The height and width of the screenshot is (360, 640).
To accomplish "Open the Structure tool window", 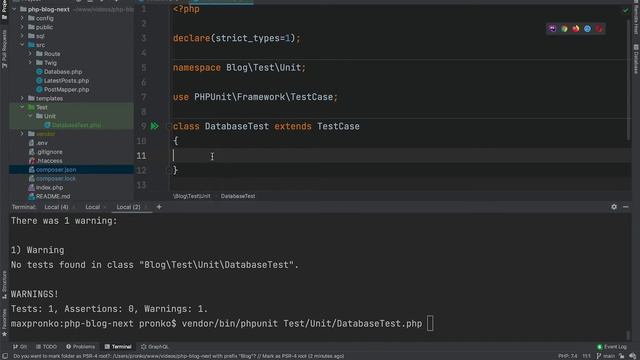I will coord(4,284).
